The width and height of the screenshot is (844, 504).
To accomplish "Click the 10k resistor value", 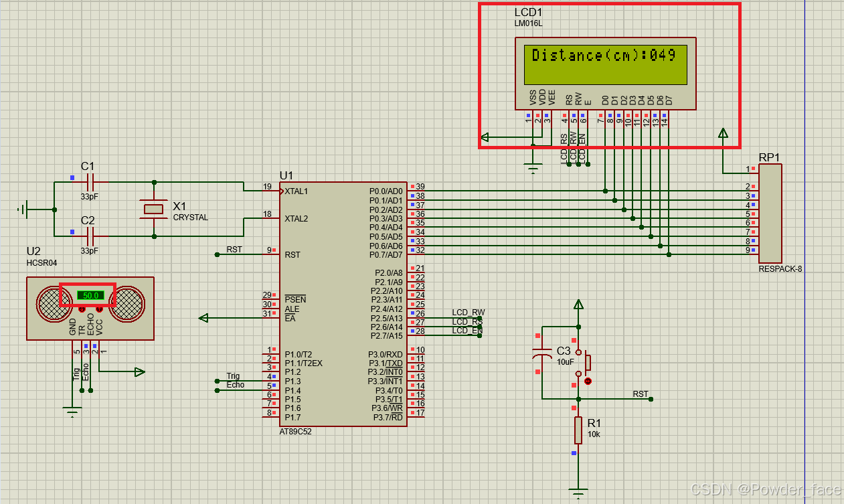I will click(x=594, y=434).
